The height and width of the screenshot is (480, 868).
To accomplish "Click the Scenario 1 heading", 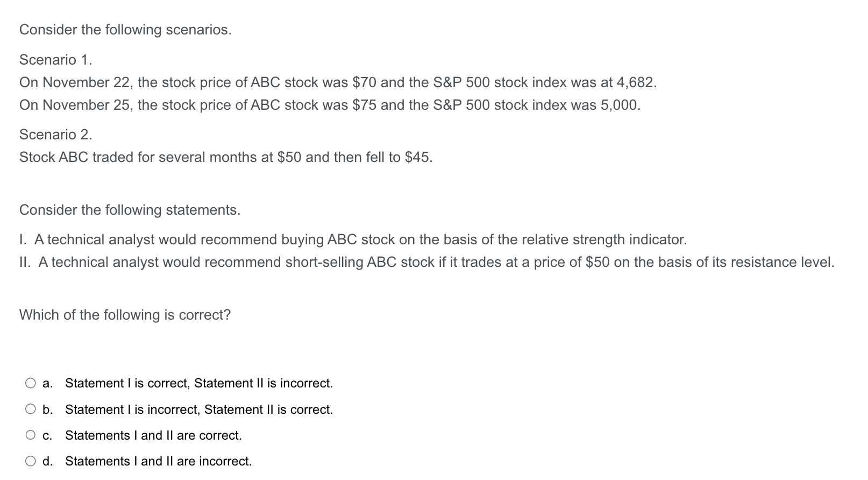I will pyautogui.click(x=55, y=60).
